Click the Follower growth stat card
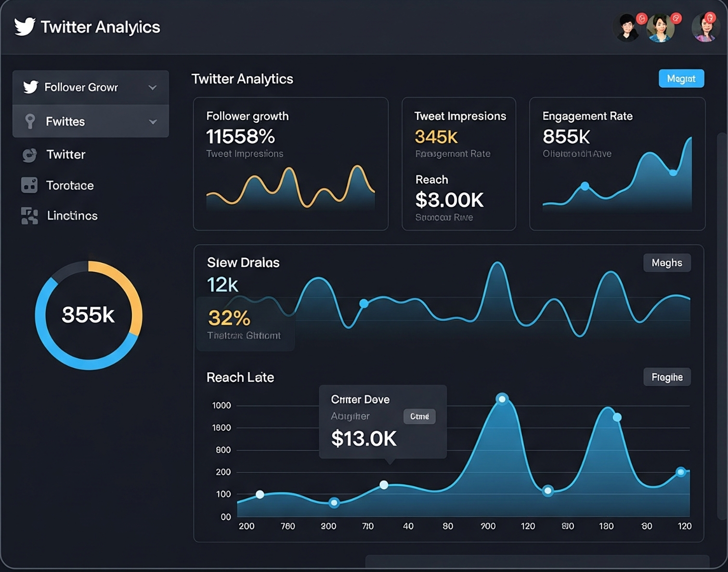Image resolution: width=728 pixels, height=572 pixels. (290, 164)
